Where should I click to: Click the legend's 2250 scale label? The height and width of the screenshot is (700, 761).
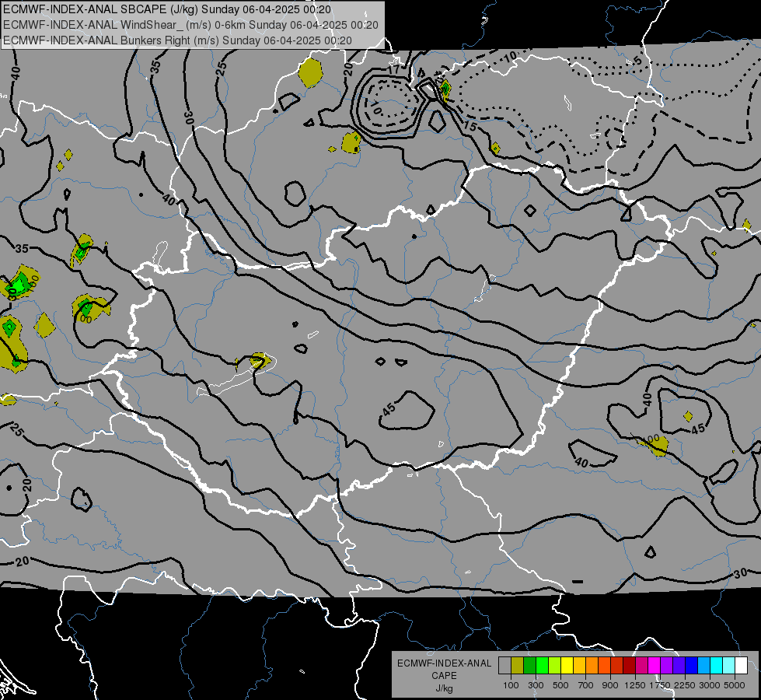tap(685, 685)
